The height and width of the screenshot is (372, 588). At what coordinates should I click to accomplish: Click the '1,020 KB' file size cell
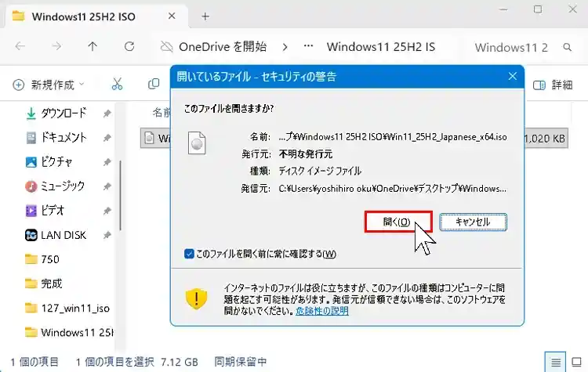(x=545, y=139)
